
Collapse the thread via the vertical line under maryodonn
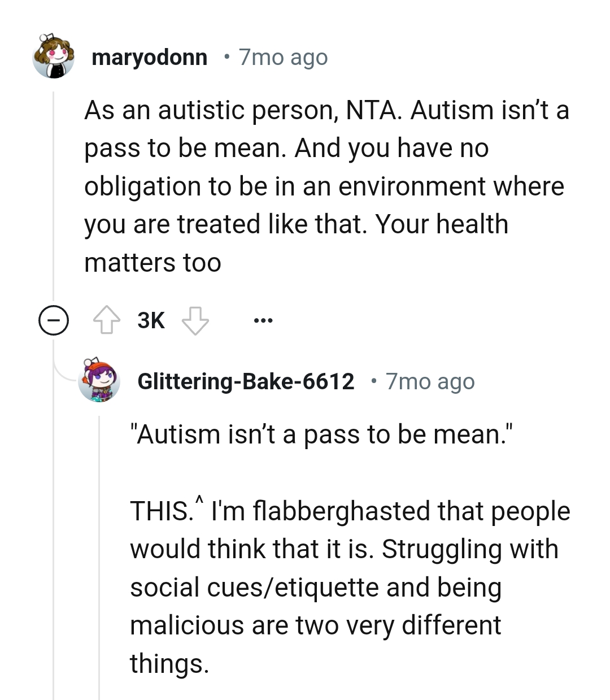[54, 186]
